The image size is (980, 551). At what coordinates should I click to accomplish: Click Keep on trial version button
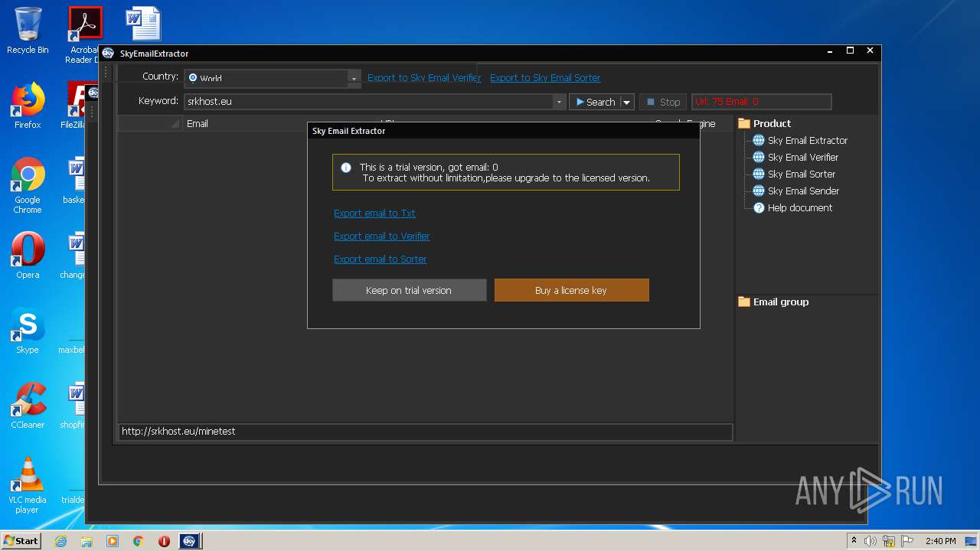pos(409,290)
